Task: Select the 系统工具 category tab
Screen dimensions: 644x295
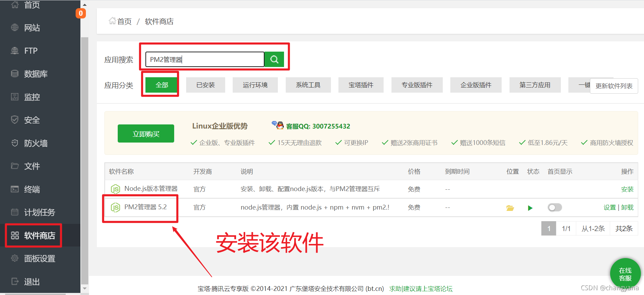Action: 308,85
